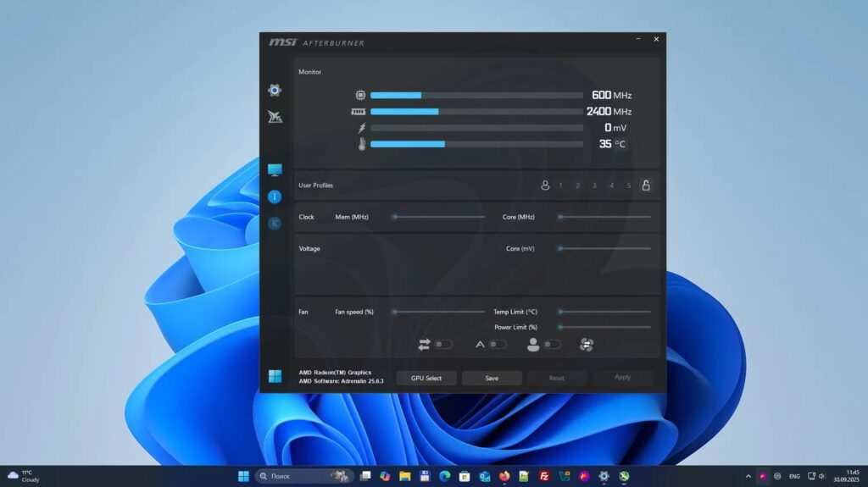
Task: Click the Kombustor K icon
Action: (275, 224)
